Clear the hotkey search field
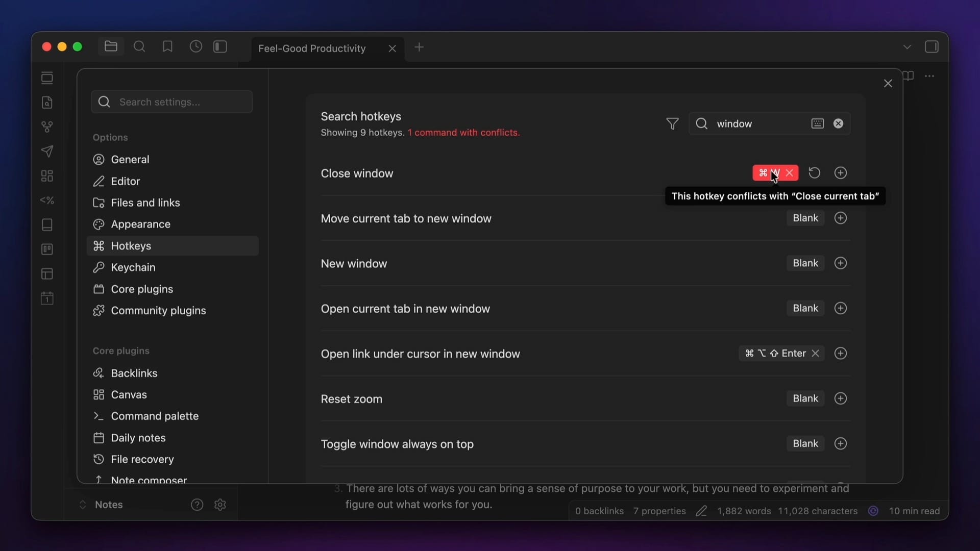The image size is (980, 551). pyautogui.click(x=838, y=124)
